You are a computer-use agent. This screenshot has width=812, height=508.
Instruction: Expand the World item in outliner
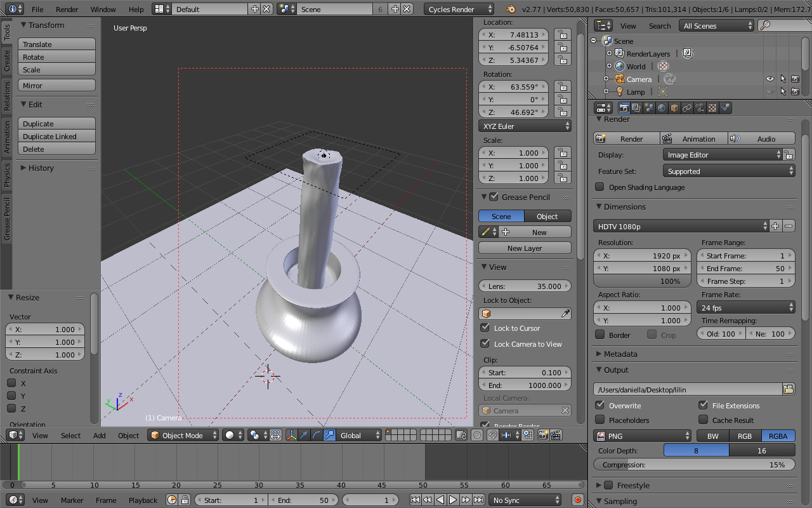(609, 66)
